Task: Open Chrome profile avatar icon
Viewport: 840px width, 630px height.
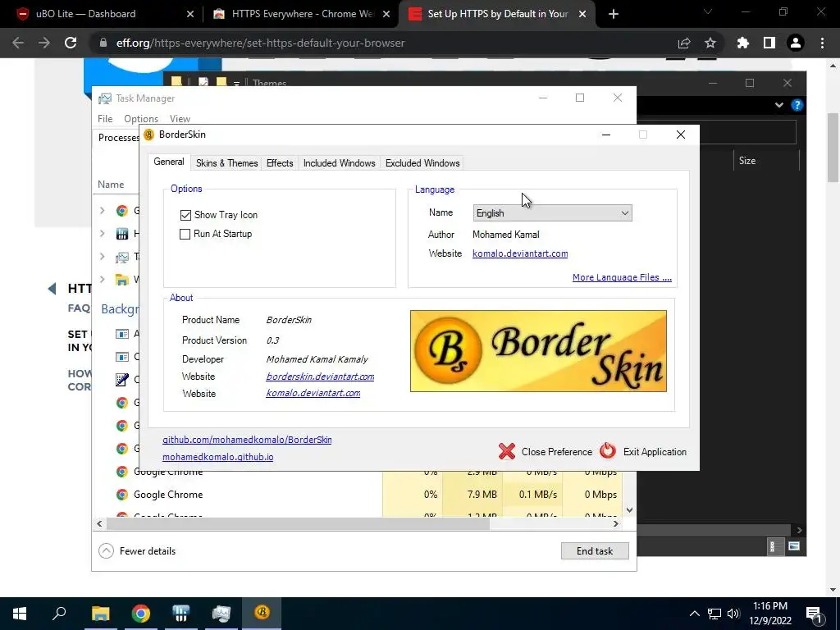Action: (796, 43)
